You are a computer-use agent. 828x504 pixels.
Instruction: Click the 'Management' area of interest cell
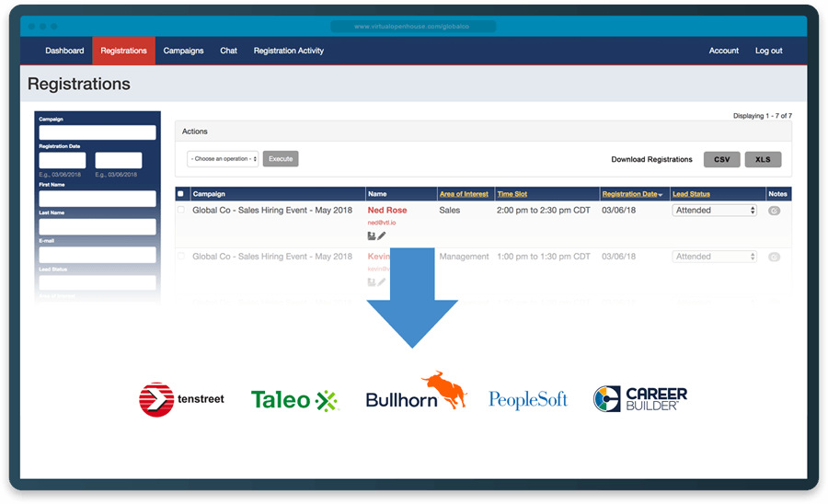(x=465, y=257)
